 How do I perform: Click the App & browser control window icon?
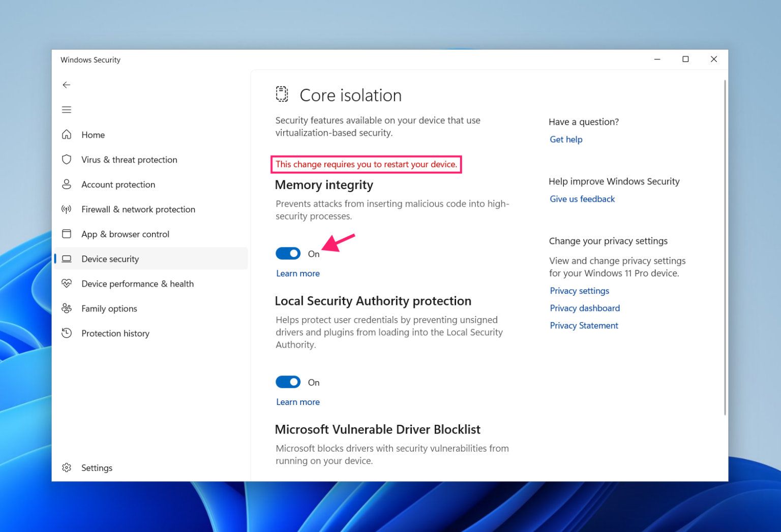click(67, 234)
